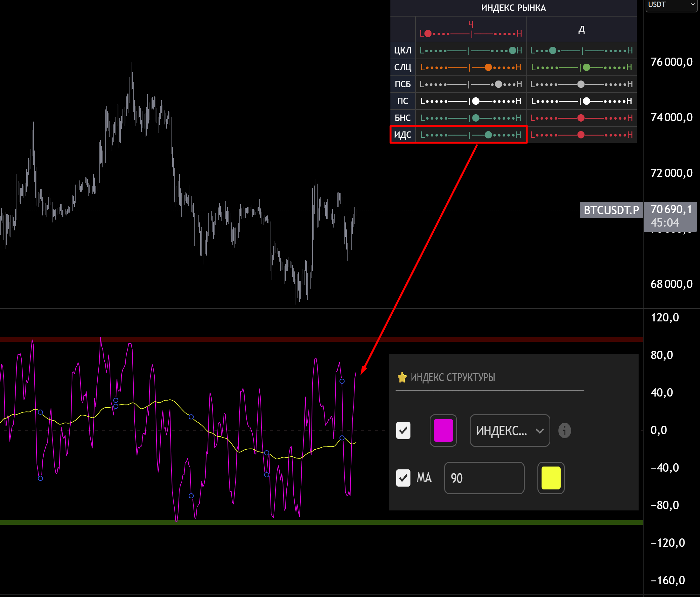Click the star icon next to ИНДЕКС СТРУКТУРЫ

pos(402,377)
